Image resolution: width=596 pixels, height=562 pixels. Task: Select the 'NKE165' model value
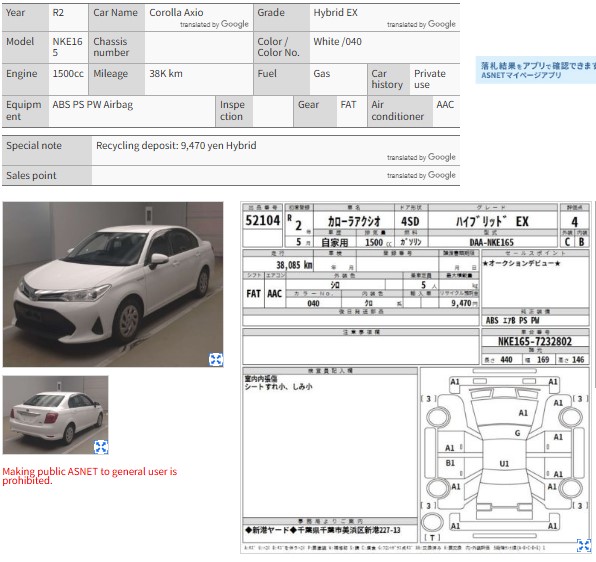click(x=67, y=47)
